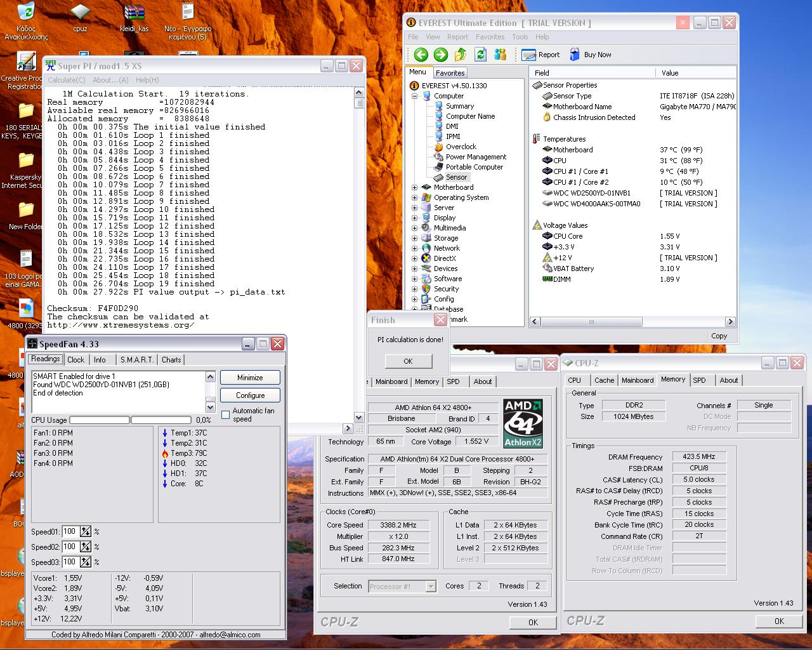Open Tools menu in EVEREST
This screenshot has width=812, height=650.
point(520,37)
